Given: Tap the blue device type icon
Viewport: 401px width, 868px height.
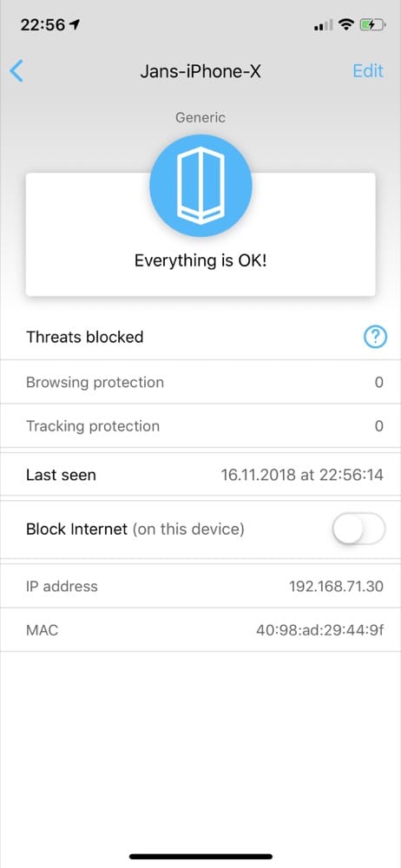Looking at the screenshot, I should [x=200, y=186].
